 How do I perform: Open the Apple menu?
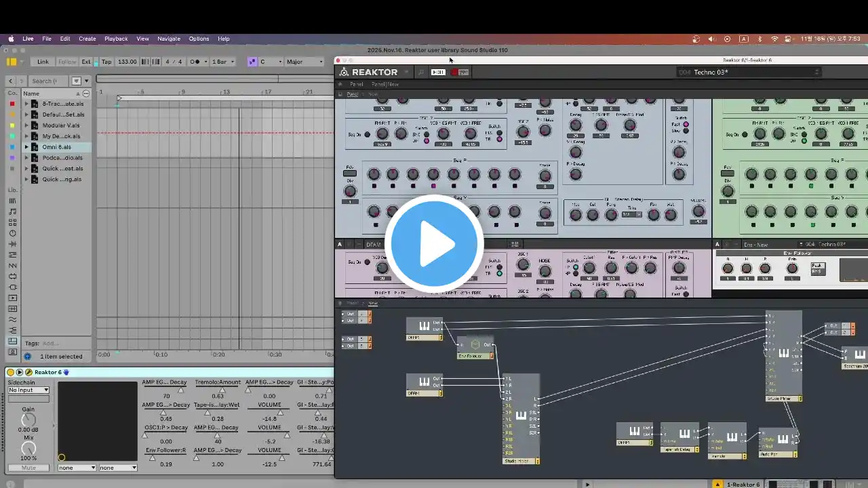click(11, 39)
